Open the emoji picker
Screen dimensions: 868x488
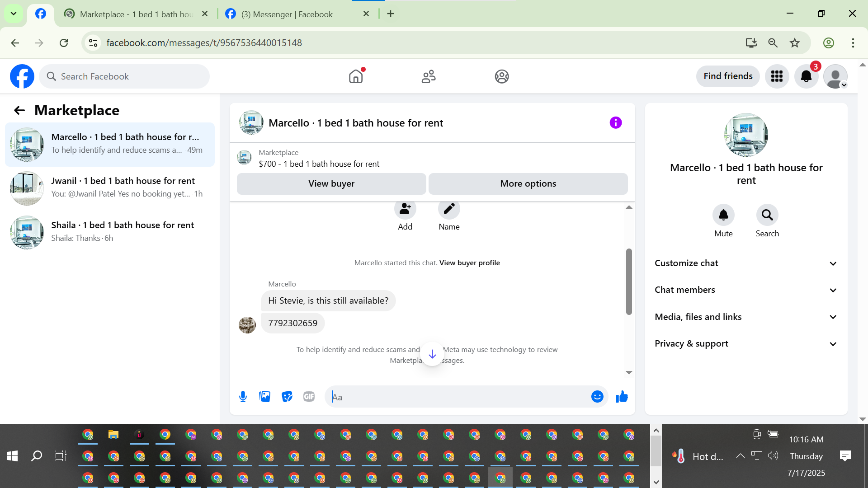click(597, 397)
